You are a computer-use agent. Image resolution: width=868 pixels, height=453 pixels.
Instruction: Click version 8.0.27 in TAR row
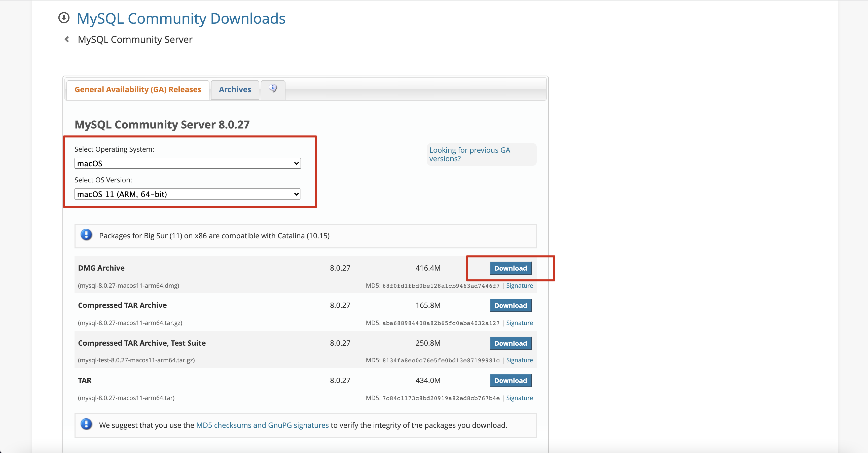(x=340, y=380)
